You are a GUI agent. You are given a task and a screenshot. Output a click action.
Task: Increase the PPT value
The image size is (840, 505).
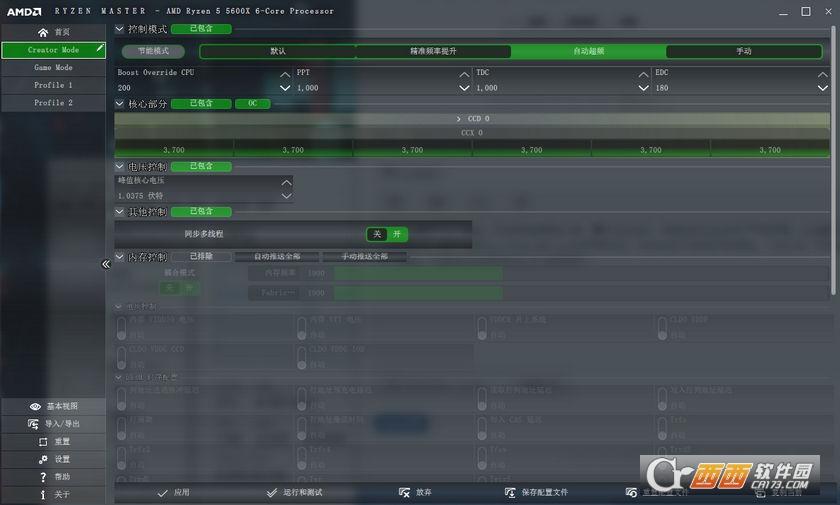point(464,74)
